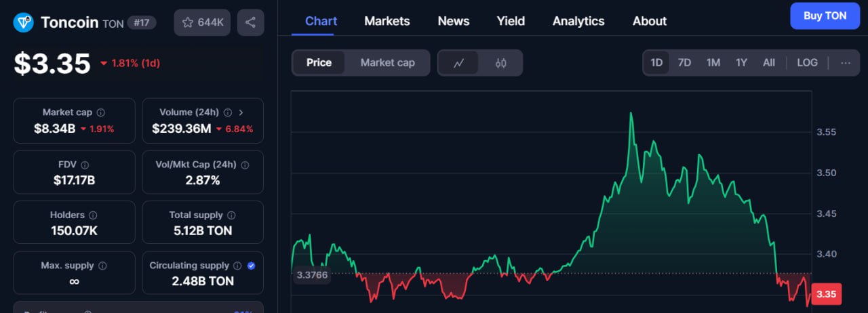Screen dimensions: 868x313
Task: Click the $8.34B market cap value
Action: (x=54, y=129)
